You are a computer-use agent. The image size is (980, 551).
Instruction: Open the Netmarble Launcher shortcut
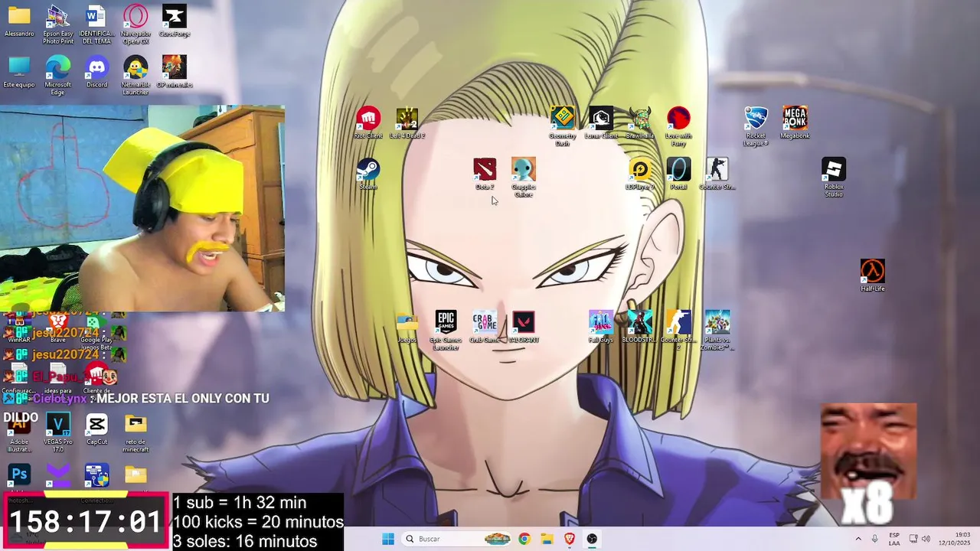tap(136, 76)
